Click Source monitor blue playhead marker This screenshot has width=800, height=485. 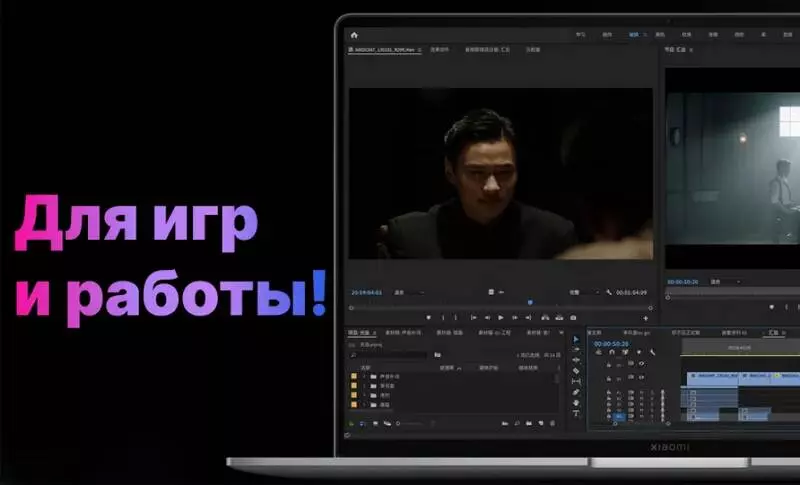(x=530, y=302)
